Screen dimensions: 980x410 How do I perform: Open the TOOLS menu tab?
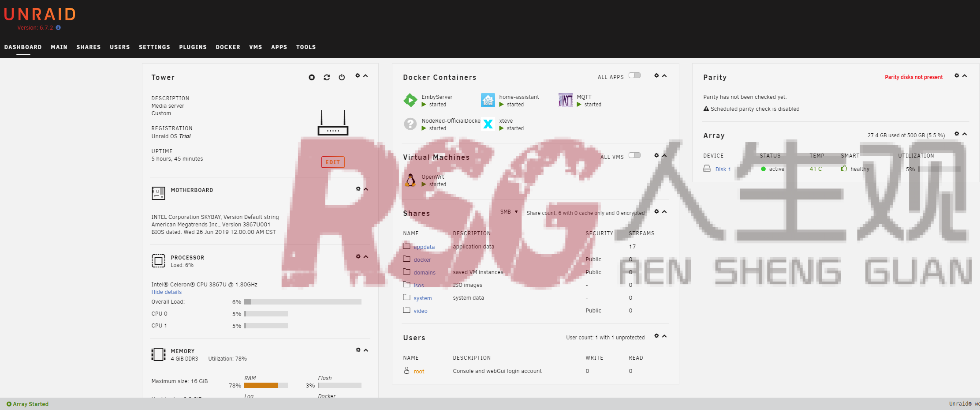point(306,47)
